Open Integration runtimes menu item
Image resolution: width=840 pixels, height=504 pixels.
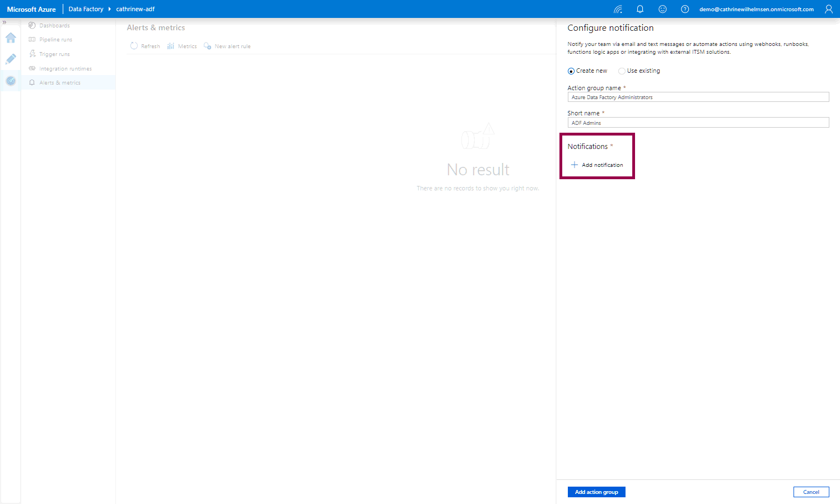pyautogui.click(x=65, y=69)
